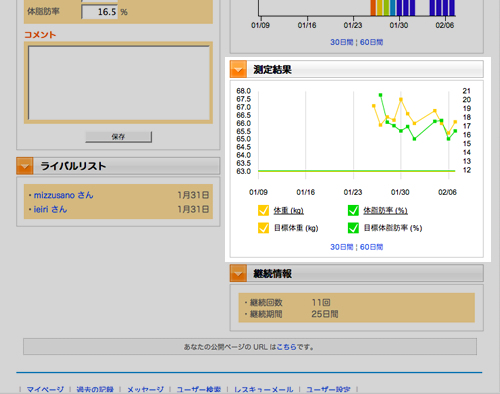The width and height of the screenshot is (500, 394).
Task: Click the 継続期間 value 25日間
Action: click(325, 314)
